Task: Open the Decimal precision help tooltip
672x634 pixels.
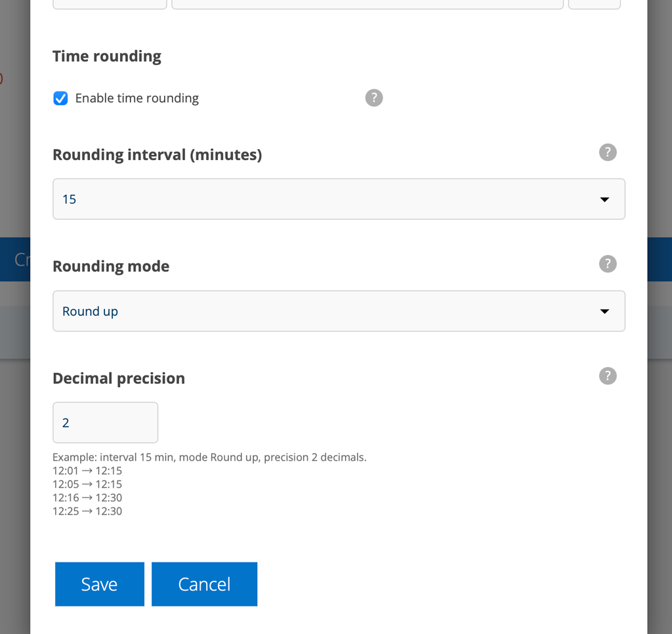Action: (x=608, y=376)
